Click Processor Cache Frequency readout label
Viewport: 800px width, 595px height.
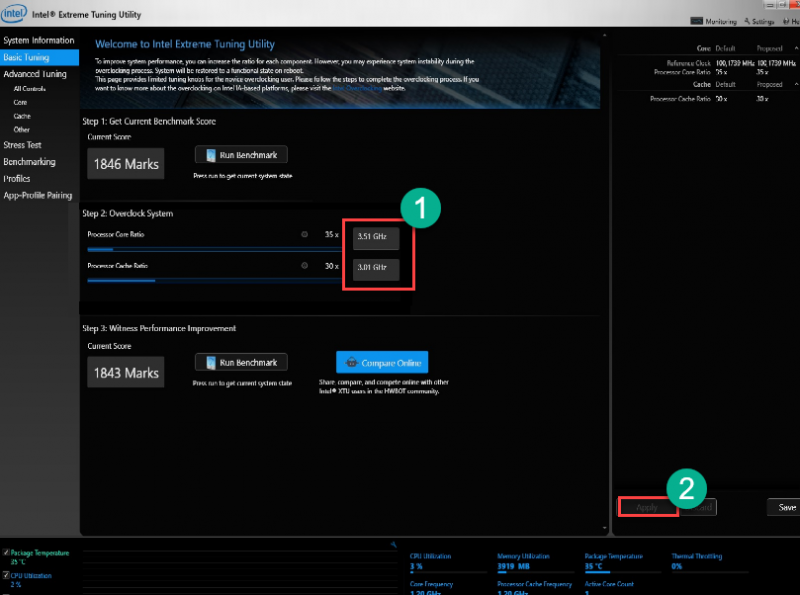[534, 584]
